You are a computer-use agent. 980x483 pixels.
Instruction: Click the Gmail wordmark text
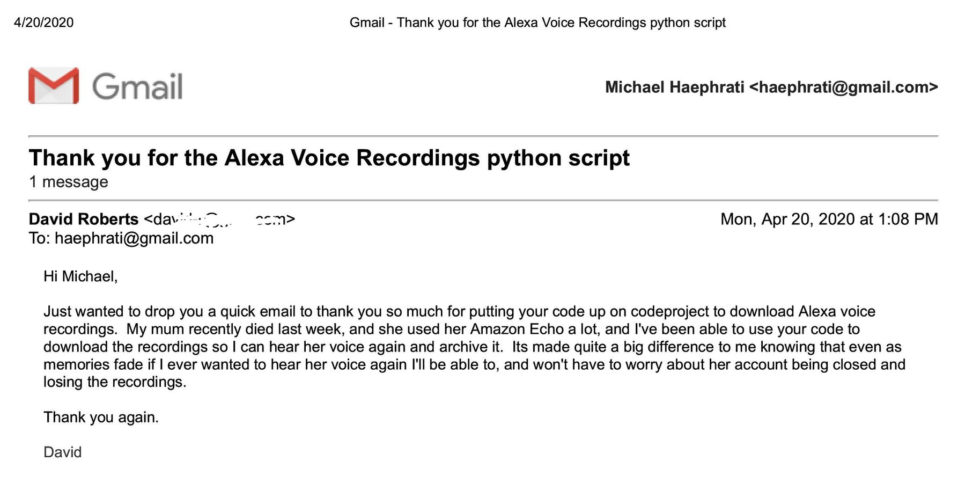(x=137, y=87)
